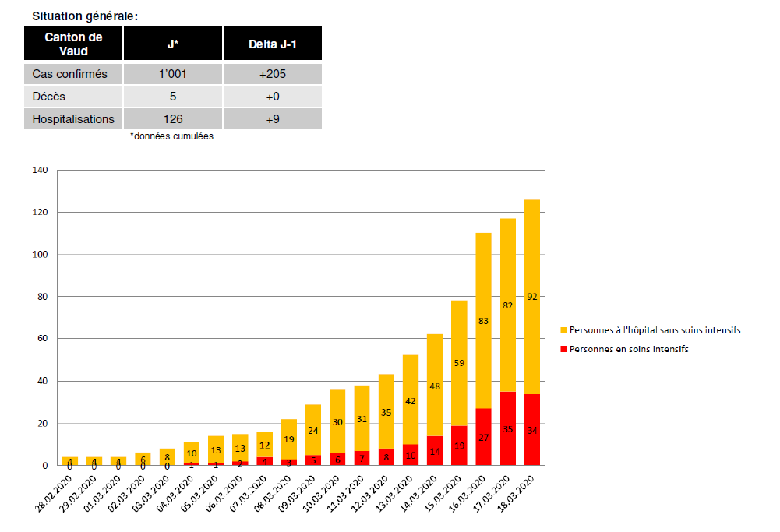Click the +9 hospitalisations delta cell
Image resolution: width=780 pixels, height=532 pixels.
coord(272,119)
